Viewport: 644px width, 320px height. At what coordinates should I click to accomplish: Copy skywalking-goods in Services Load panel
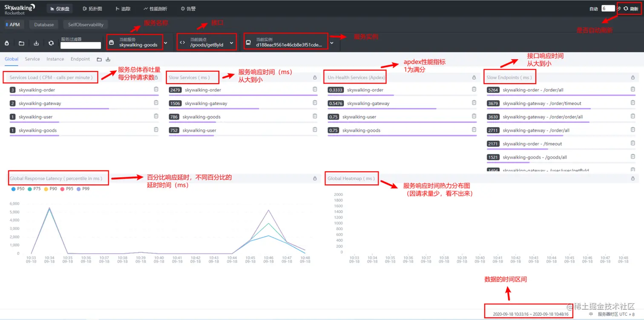pos(156,130)
